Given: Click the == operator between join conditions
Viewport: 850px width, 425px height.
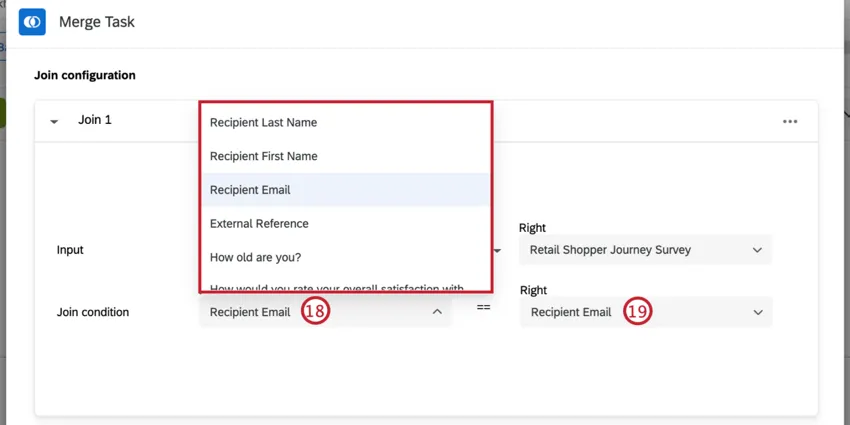Looking at the screenshot, I should (x=483, y=306).
